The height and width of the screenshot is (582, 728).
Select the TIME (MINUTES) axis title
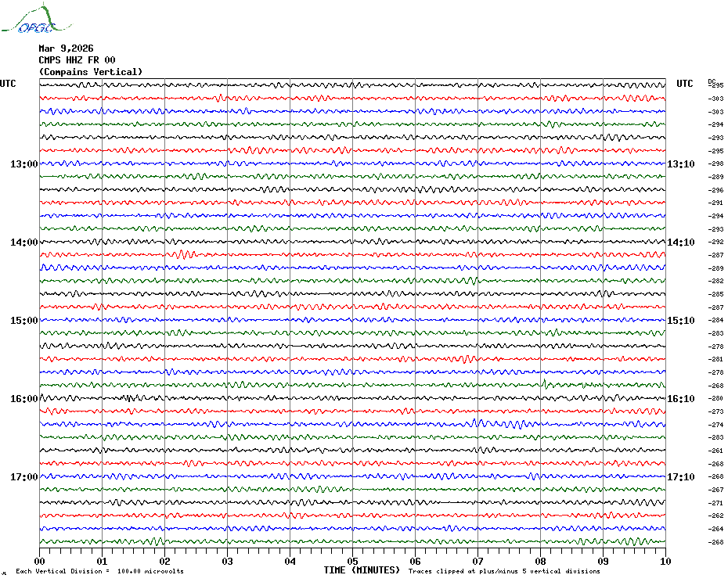click(362, 570)
